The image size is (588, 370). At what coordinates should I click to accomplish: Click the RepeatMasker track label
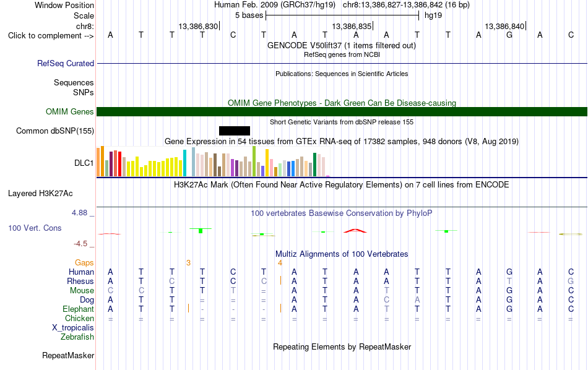(x=68, y=355)
